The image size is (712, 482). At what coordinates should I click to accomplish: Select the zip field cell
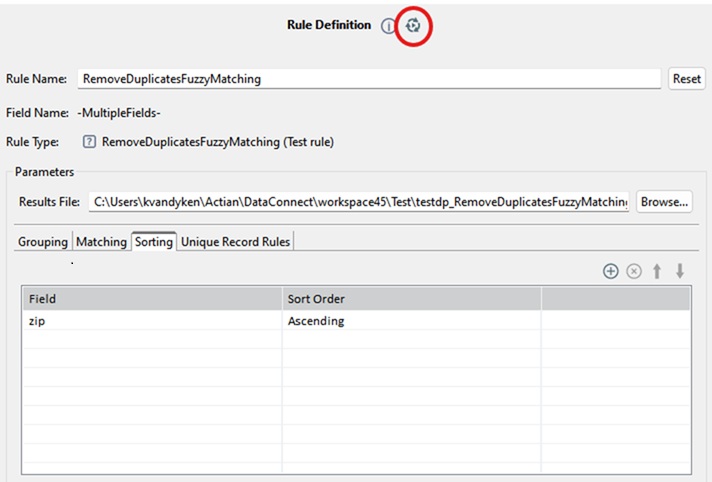[151, 321]
